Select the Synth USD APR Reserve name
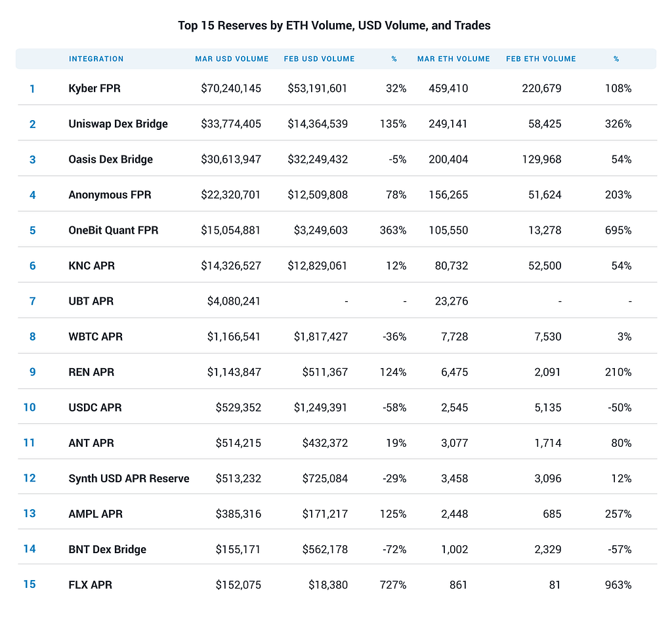 click(x=129, y=478)
